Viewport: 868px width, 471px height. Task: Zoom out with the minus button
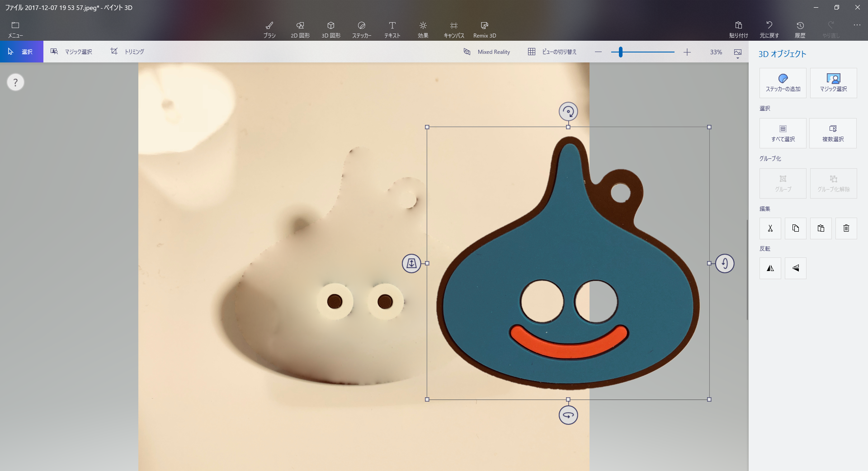pyautogui.click(x=598, y=52)
